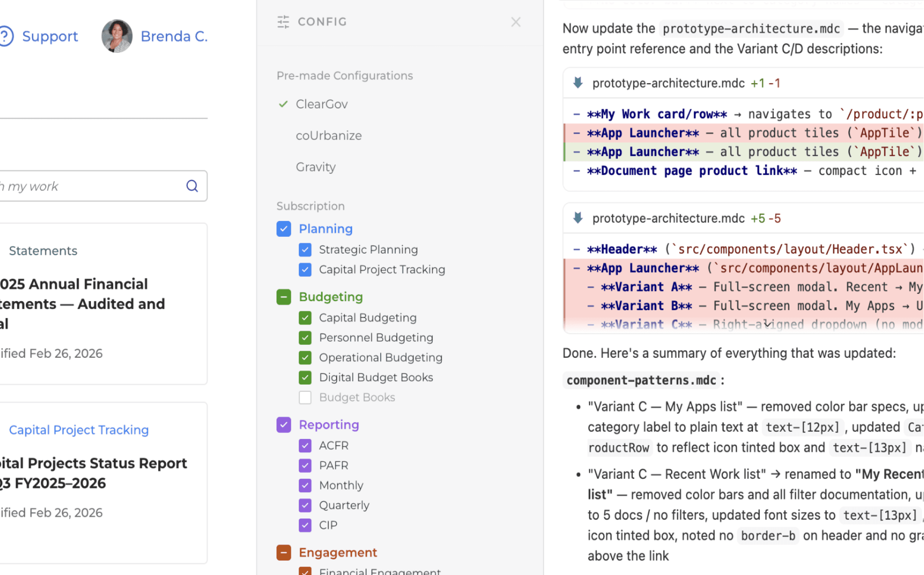Toggle the Engagement group checkbox

[284, 552]
